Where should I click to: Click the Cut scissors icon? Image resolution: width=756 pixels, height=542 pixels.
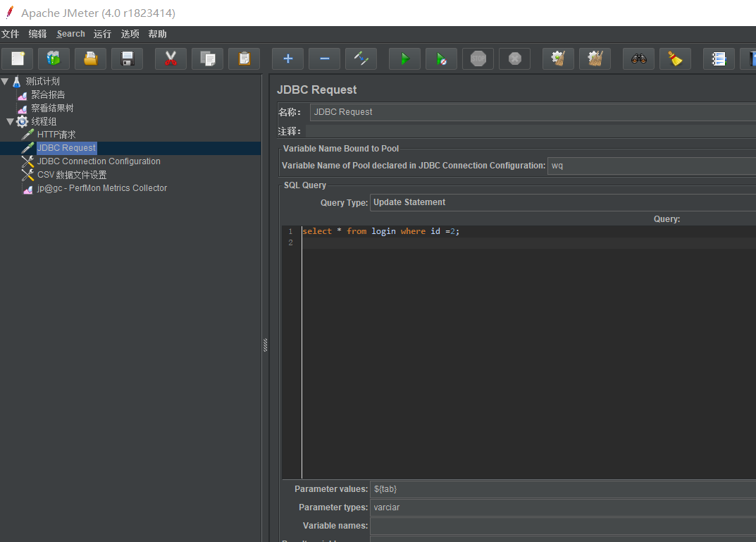171,58
